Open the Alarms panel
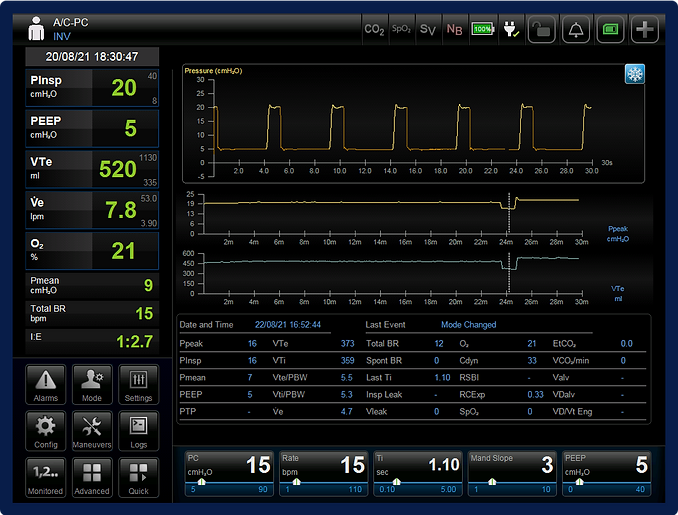The width and height of the screenshot is (678, 515). pos(45,384)
